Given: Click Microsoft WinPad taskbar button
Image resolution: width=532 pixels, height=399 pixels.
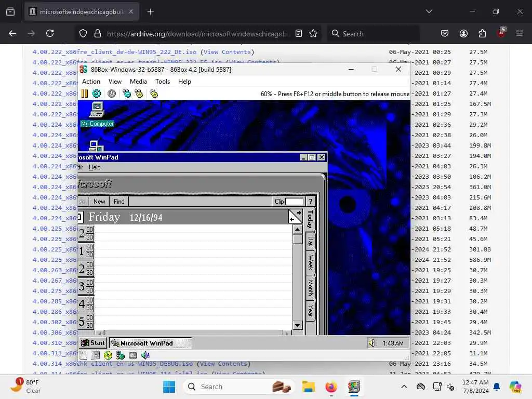Looking at the screenshot, I should (x=151, y=343).
